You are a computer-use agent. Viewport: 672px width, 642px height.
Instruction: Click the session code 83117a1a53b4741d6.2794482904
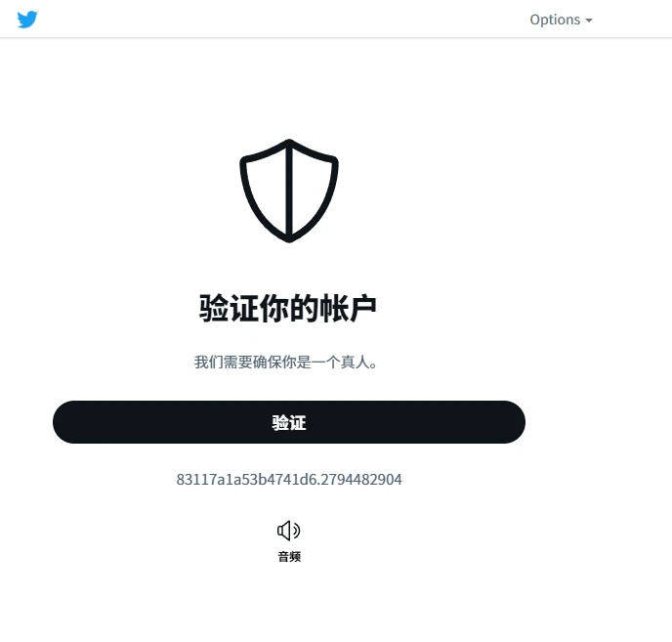(x=289, y=479)
